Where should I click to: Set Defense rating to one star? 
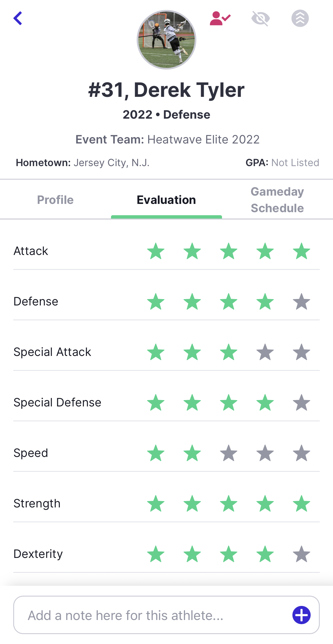(156, 302)
